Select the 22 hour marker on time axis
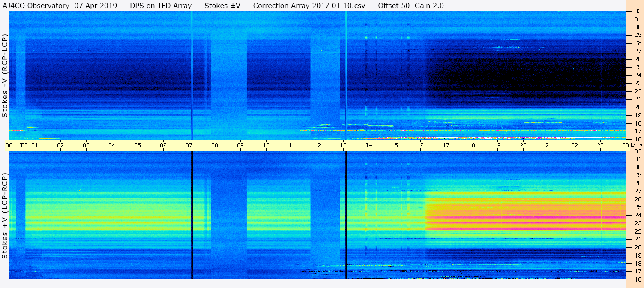The image size is (644, 288). [575, 145]
